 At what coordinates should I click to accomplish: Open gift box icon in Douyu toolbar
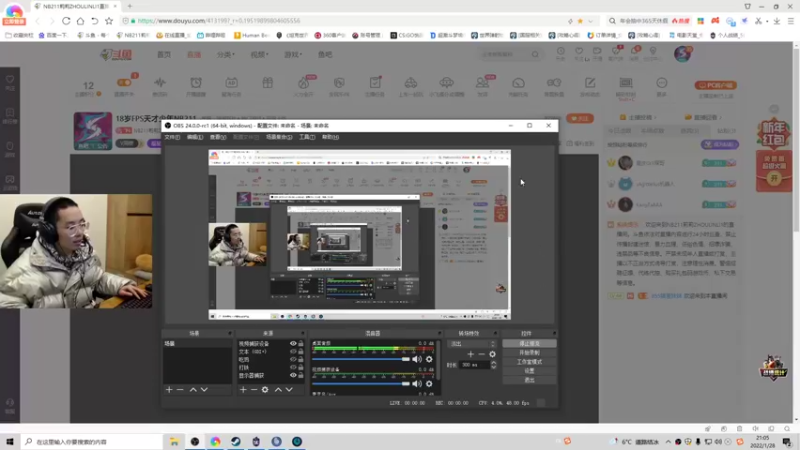pos(267,83)
